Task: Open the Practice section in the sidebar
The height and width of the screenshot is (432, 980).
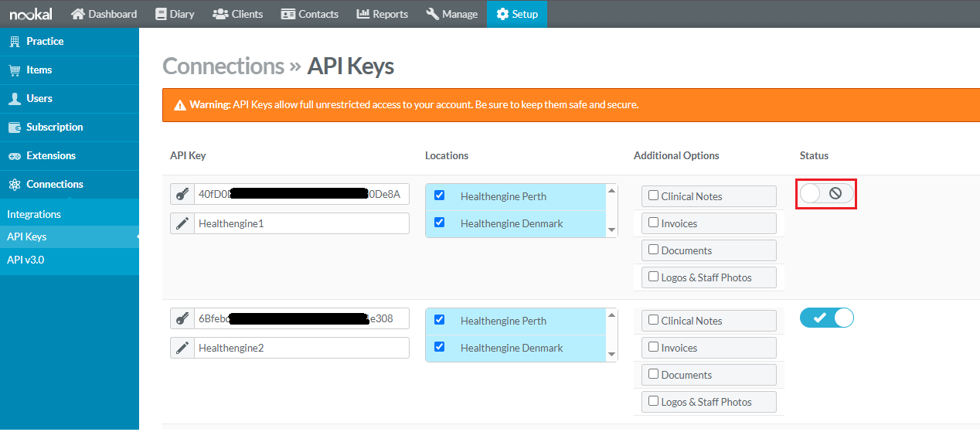Action: coord(45,41)
